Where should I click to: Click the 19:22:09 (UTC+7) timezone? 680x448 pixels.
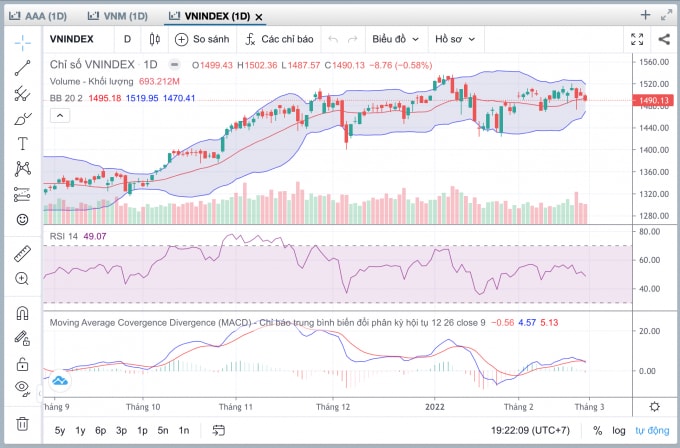coord(530,431)
